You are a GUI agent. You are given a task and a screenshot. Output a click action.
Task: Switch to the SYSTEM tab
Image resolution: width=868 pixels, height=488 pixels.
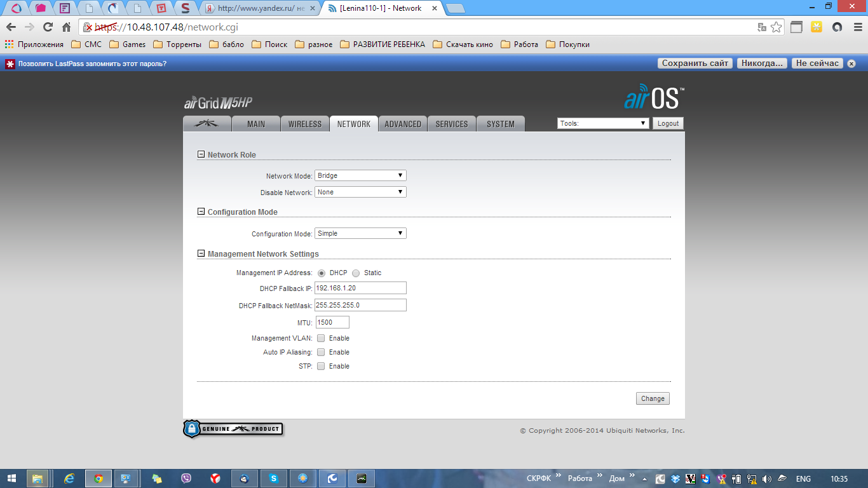point(500,124)
